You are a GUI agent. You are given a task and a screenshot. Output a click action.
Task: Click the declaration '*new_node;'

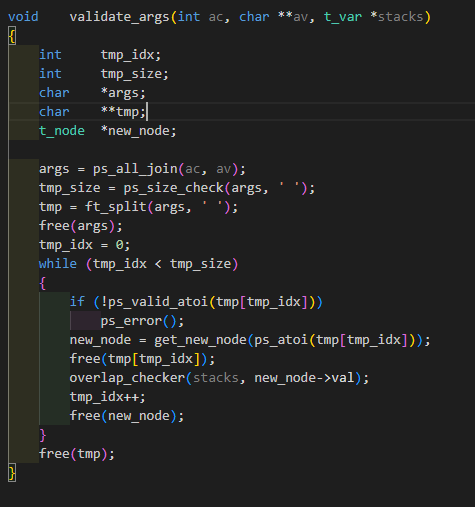139,131
